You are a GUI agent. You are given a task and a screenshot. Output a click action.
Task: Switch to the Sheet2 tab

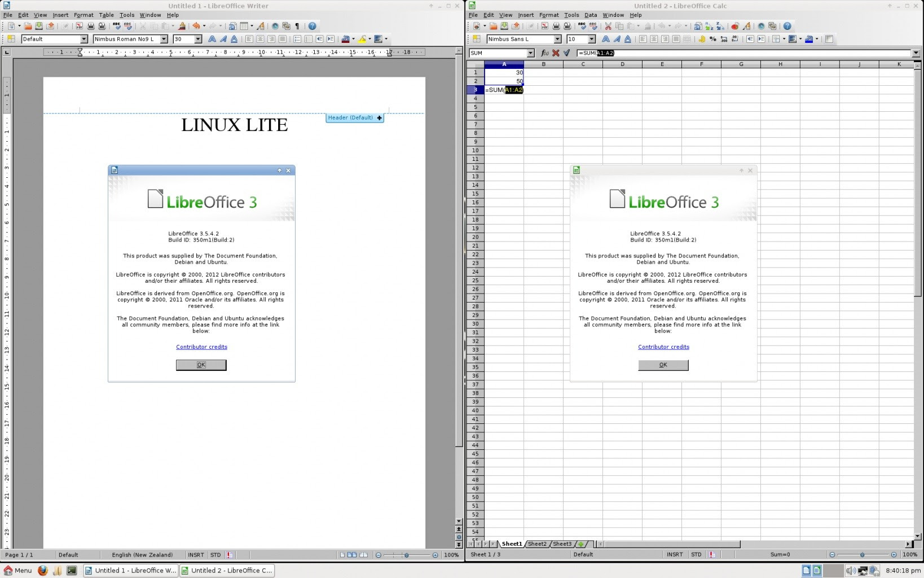(x=537, y=544)
